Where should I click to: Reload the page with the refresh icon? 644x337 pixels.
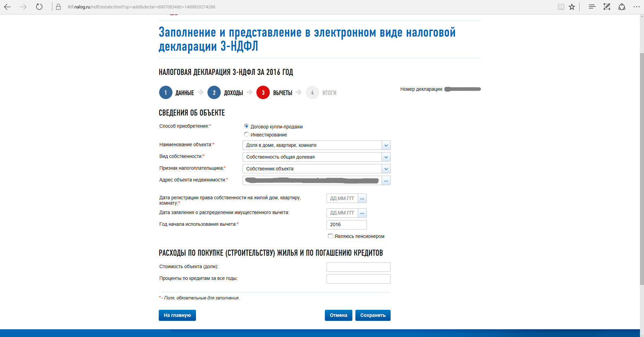pos(39,7)
